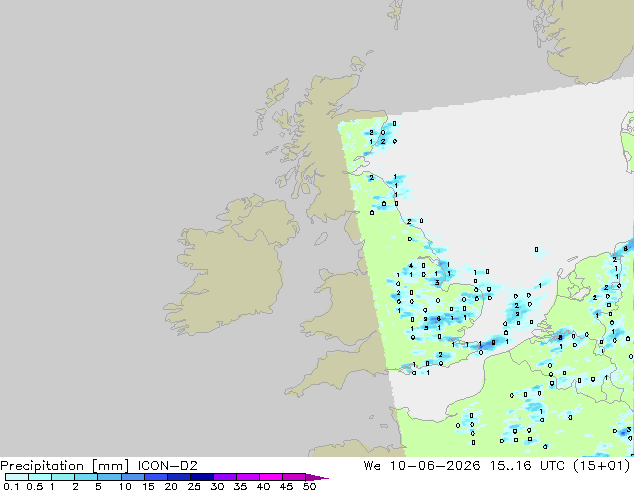
Task: Click the Shetland islands outline
Action: point(396,14)
